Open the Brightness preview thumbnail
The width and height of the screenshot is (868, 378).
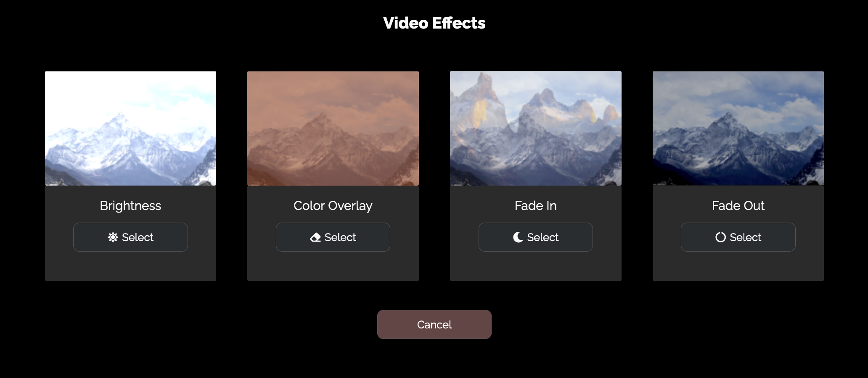click(130, 128)
